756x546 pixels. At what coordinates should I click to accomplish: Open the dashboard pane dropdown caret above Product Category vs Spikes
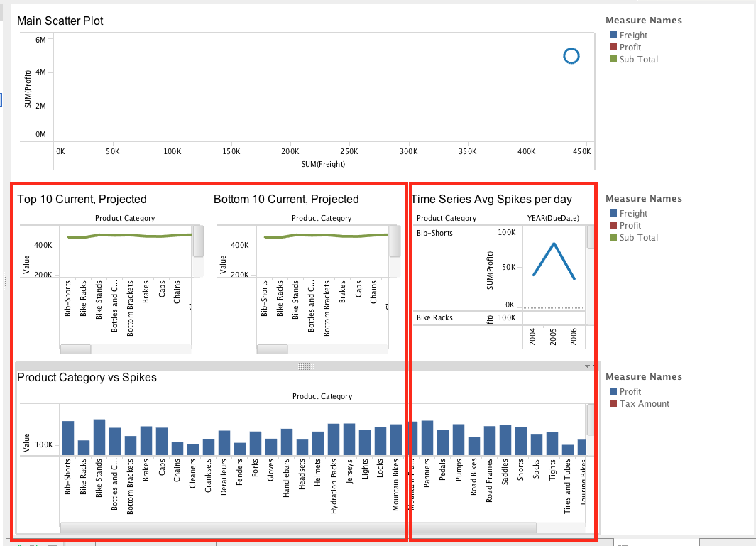tap(587, 366)
